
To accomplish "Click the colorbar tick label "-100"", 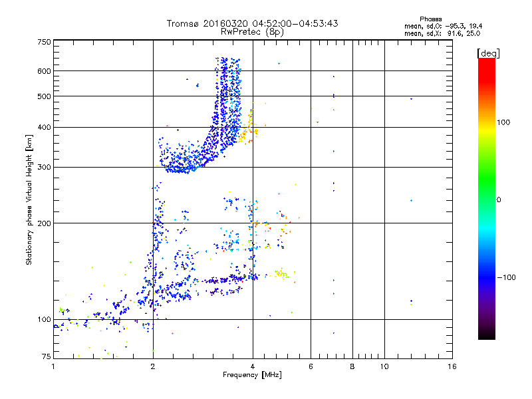I will pyautogui.click(x=506, y=277).
